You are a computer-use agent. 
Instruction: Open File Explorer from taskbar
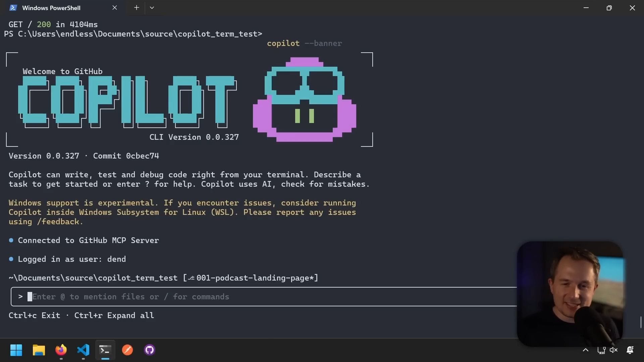pos(39,350)
